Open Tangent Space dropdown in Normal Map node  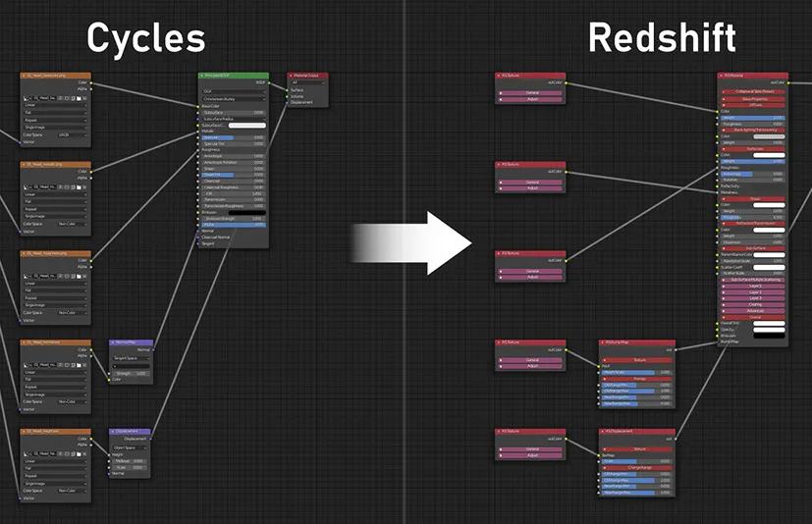(131, 358)
